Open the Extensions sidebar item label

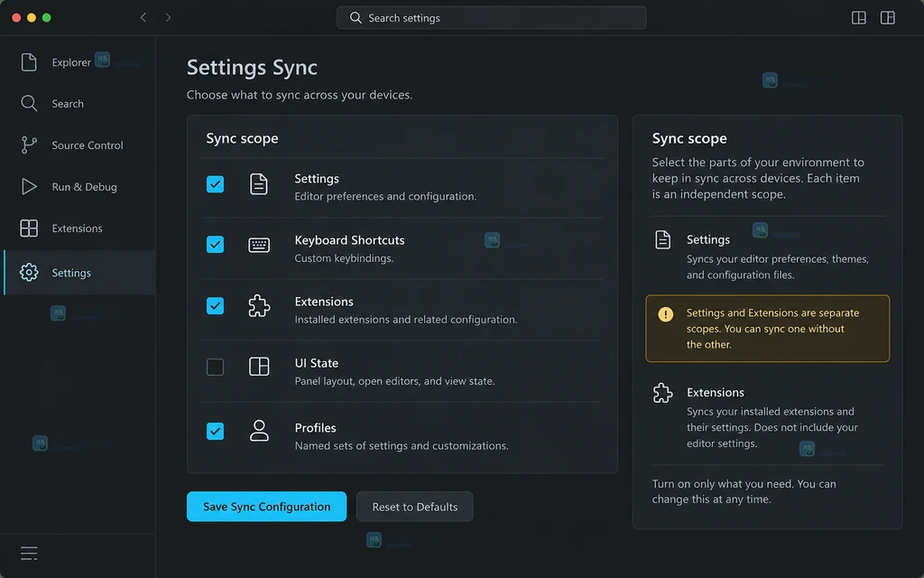77,228
